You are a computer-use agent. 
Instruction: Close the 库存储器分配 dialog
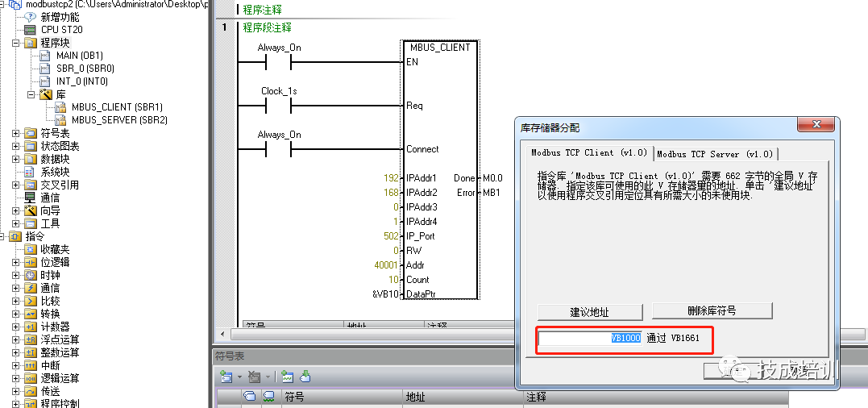pyautogui.click(x=816, y=125)
